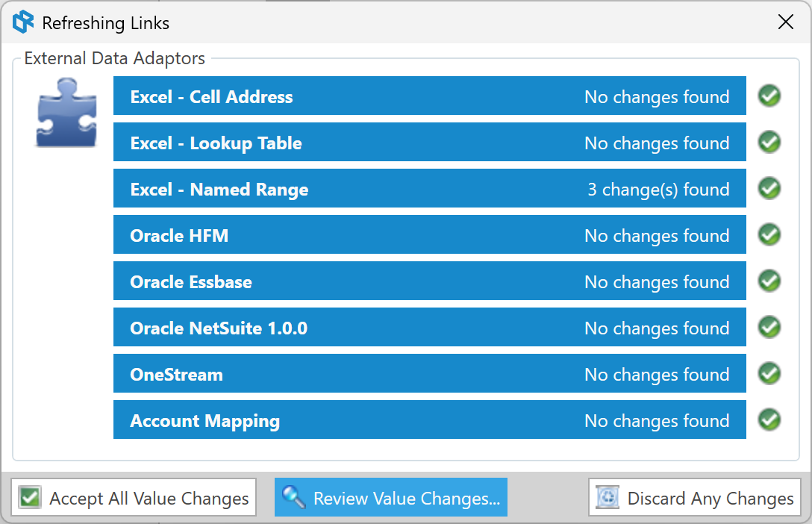
Task: Select the Oracle Essbase adaptor row
Action: point(430,281)
